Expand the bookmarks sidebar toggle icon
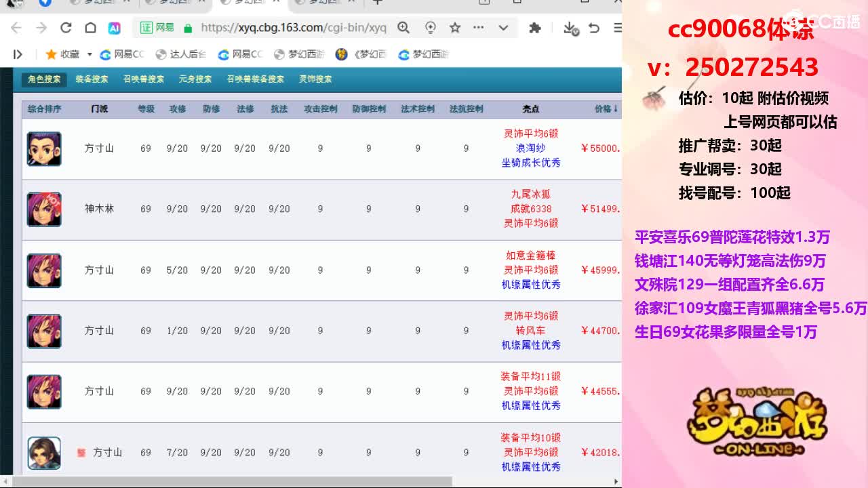The width and height of the screenshot is (868, 488). [18, 54]
